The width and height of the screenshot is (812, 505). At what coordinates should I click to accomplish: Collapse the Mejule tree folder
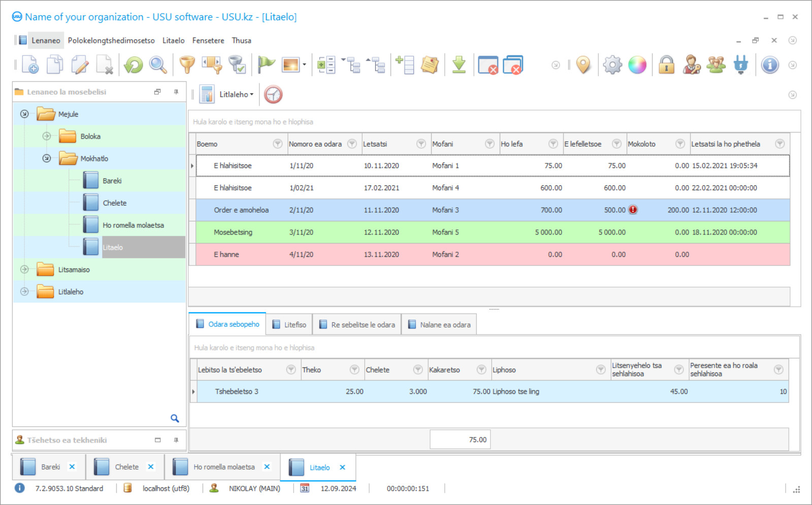pos(24,114)
